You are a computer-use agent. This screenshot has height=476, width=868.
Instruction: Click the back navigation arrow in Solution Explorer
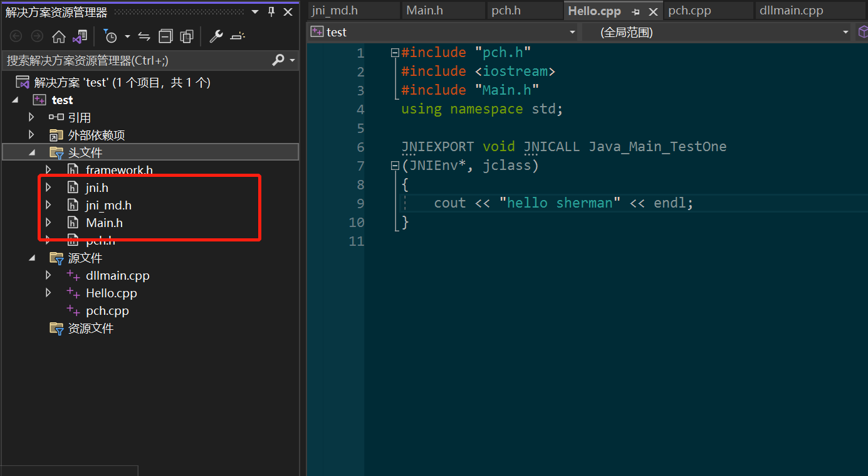pos(16,36)
